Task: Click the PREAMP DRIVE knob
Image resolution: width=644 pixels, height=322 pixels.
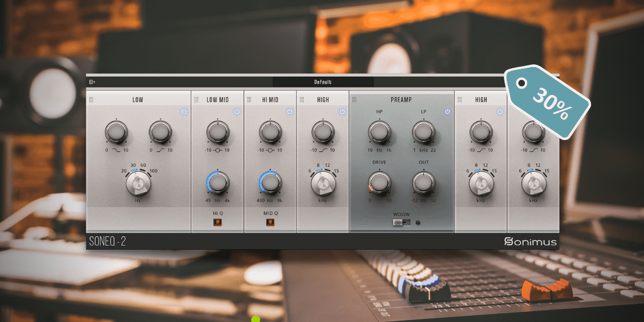Action: [x=379, y=183]
